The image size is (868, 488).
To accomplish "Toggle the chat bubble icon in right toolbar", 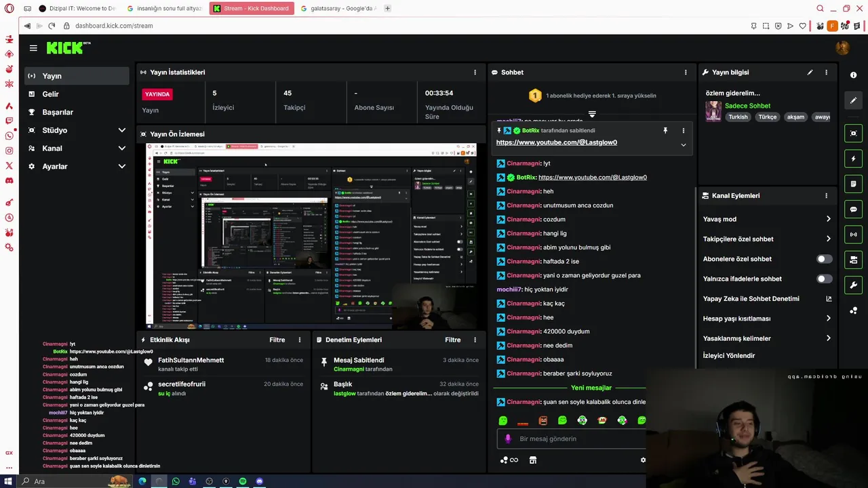I will (853, 209).
